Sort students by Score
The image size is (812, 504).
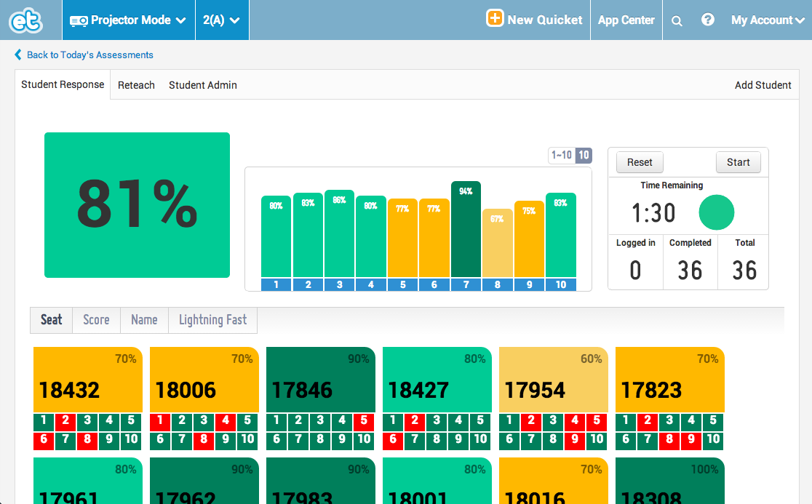pyautogui.click(x=96, y=320)
